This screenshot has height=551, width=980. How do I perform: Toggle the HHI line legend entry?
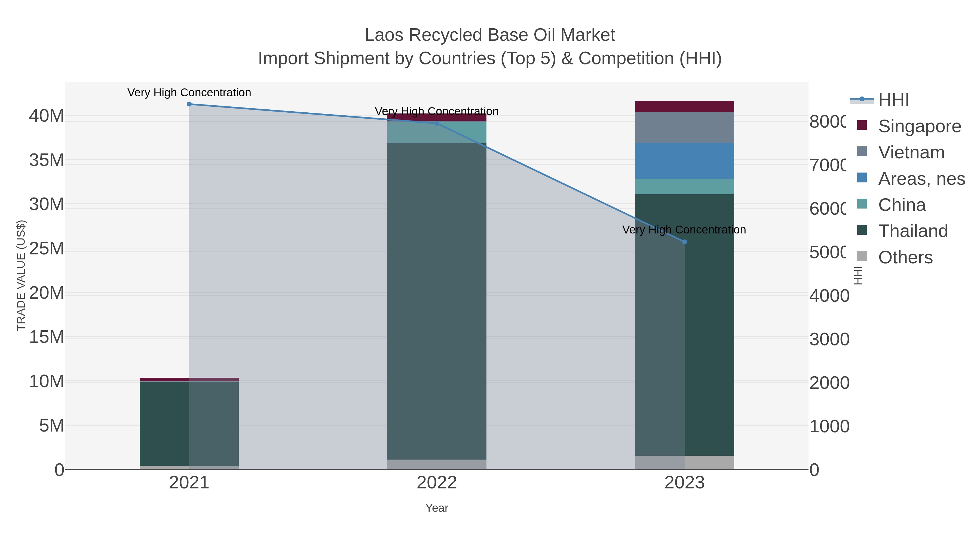click(x=879, y=100)
